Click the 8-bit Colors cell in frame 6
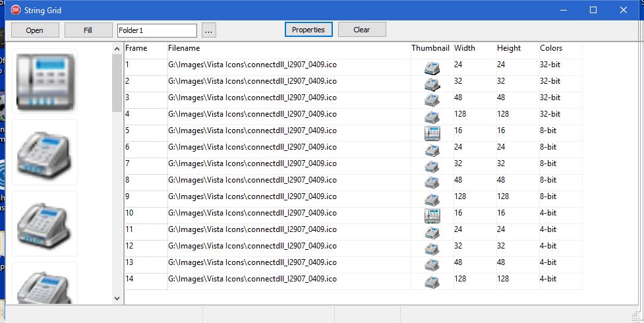Screen dimensions: 644x323 pos(561,150)
